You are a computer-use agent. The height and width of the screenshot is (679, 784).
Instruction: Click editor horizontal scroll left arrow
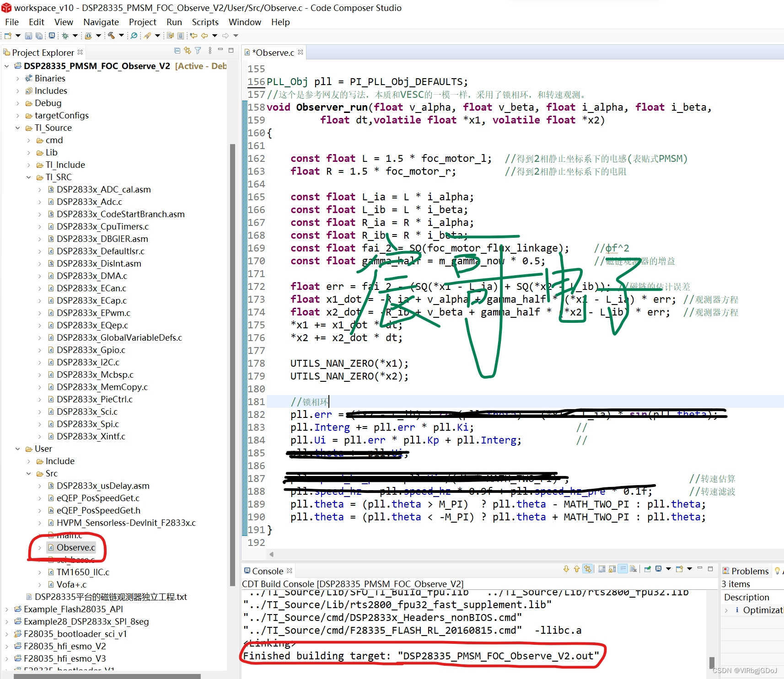[272, 554]
